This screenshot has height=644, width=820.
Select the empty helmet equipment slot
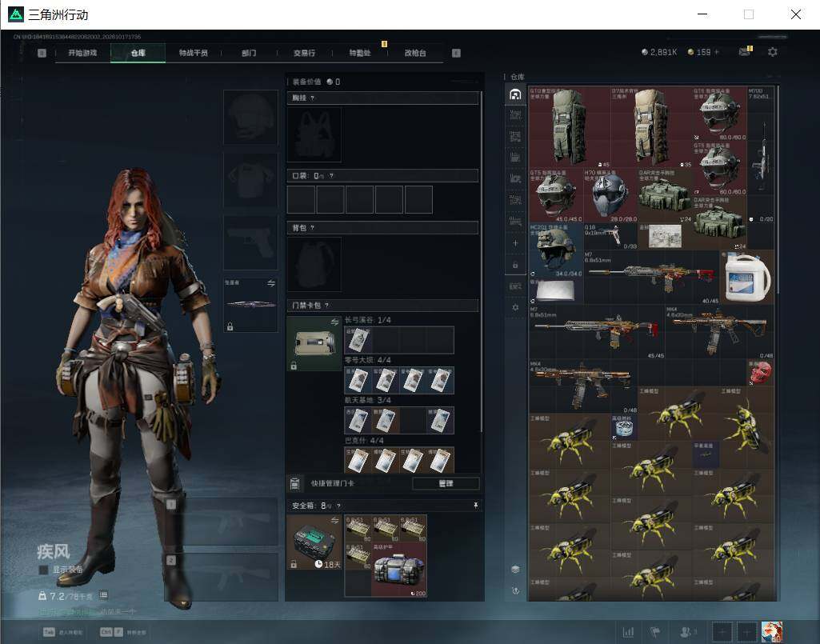click(250, 117)
